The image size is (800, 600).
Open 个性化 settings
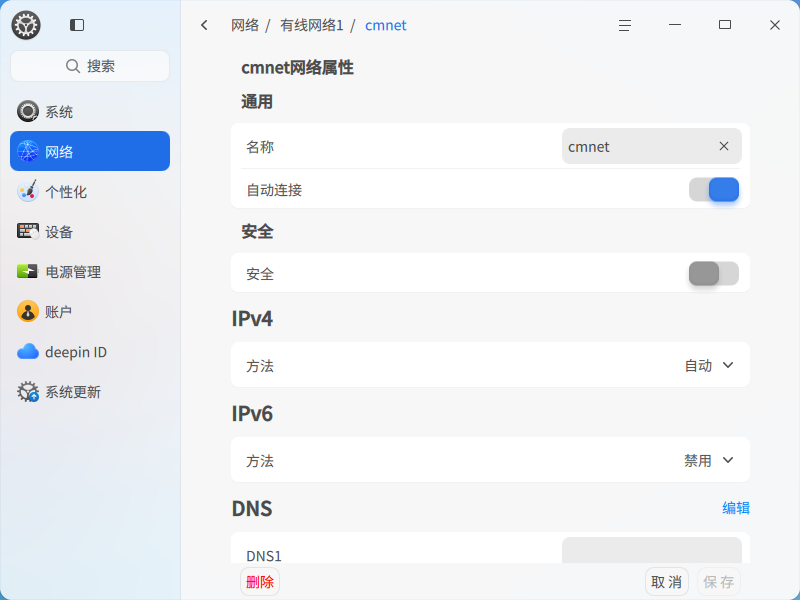coord(90,191)
